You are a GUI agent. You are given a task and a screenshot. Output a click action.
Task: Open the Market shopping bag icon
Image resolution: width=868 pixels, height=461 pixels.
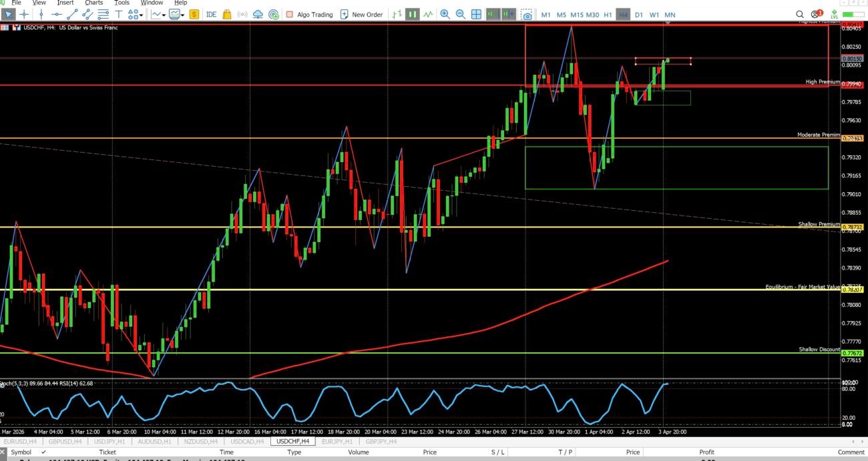pos(227,14)
